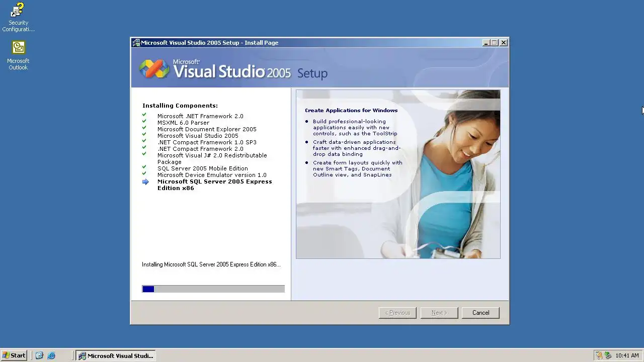Click the checkmark beside MSXML 6.0 Parser

pos(144,122)
